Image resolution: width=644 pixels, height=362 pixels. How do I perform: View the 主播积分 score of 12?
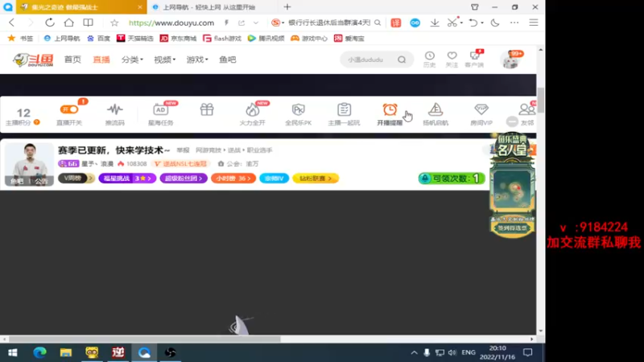23,113
